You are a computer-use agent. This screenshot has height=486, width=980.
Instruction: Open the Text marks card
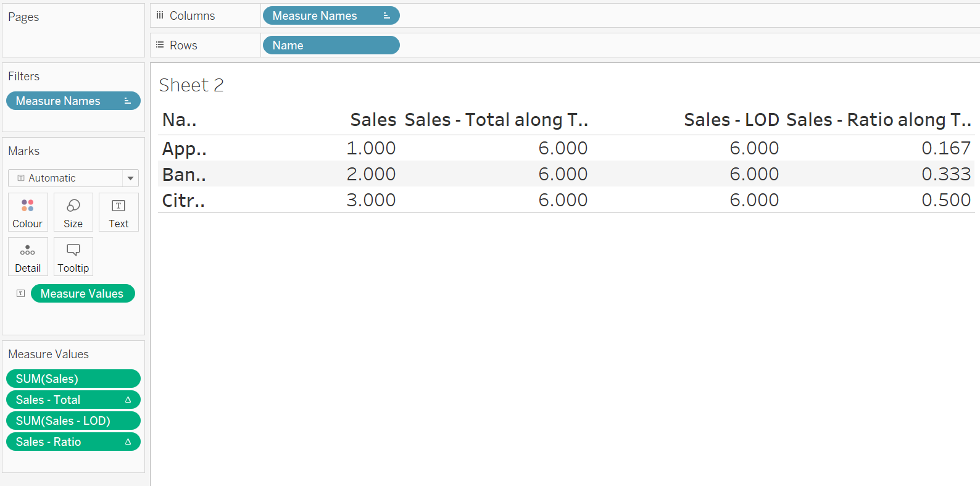118,212
